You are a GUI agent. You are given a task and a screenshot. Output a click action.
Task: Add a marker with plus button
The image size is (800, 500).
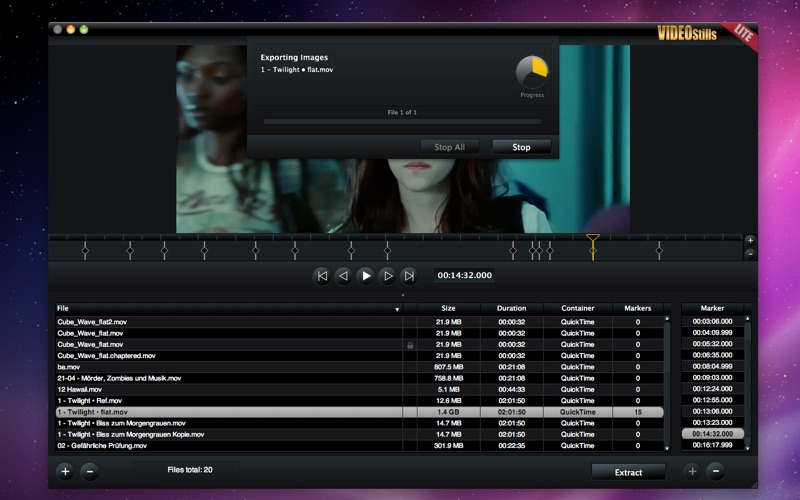tap(692, 471)
